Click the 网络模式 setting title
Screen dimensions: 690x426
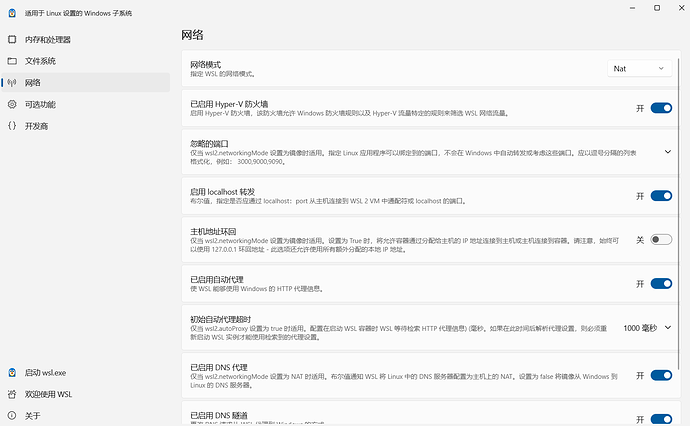206,65
